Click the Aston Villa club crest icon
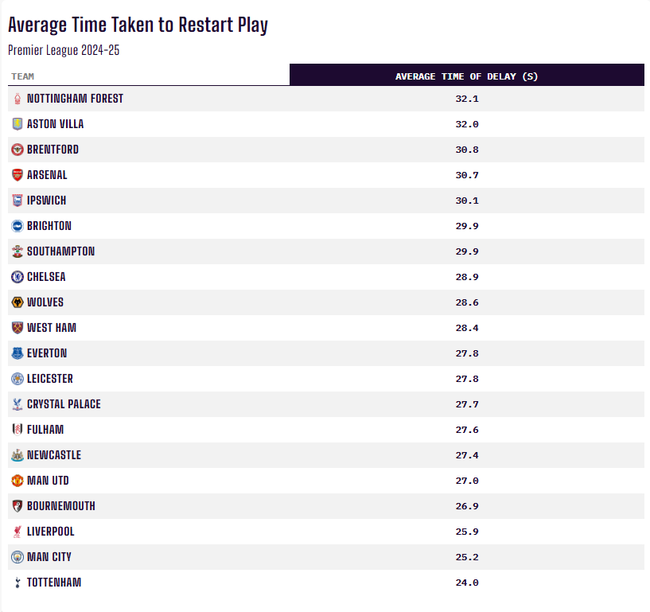Screen dimensions: 650x612 (x=17, y=124)
